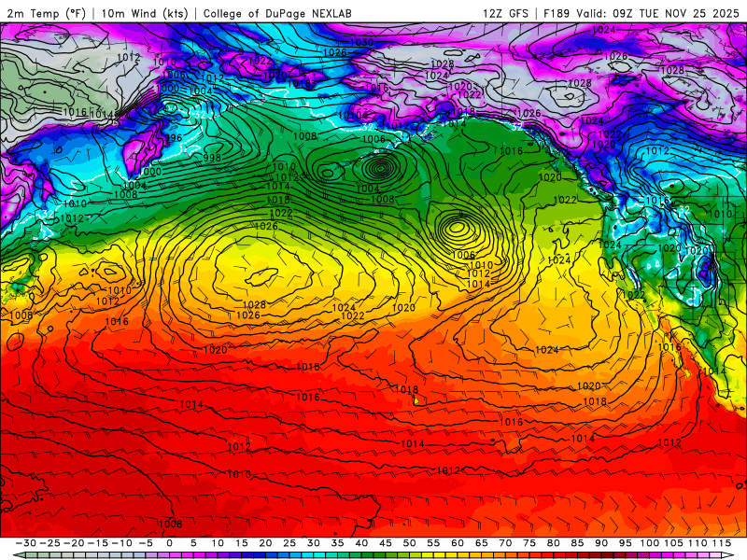Click the 15 value on the temperature scale

pos(242,543)
